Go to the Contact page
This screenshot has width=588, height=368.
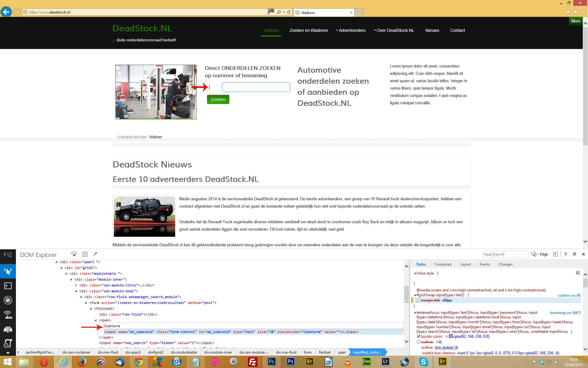(x=458, y=30)
